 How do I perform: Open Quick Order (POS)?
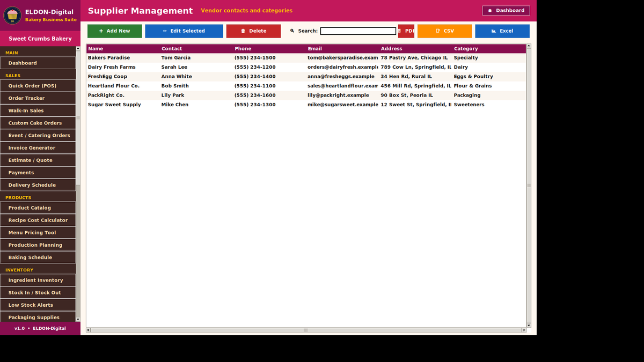click(x=38, y=86)
